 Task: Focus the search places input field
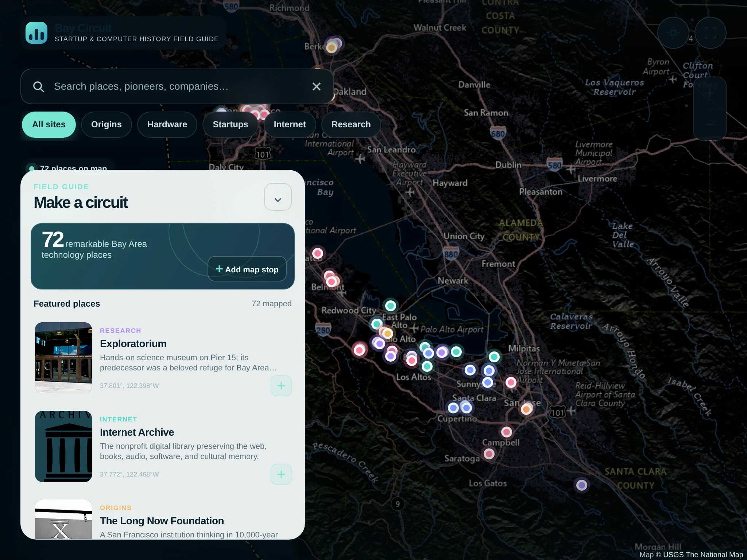click(177, 86)
